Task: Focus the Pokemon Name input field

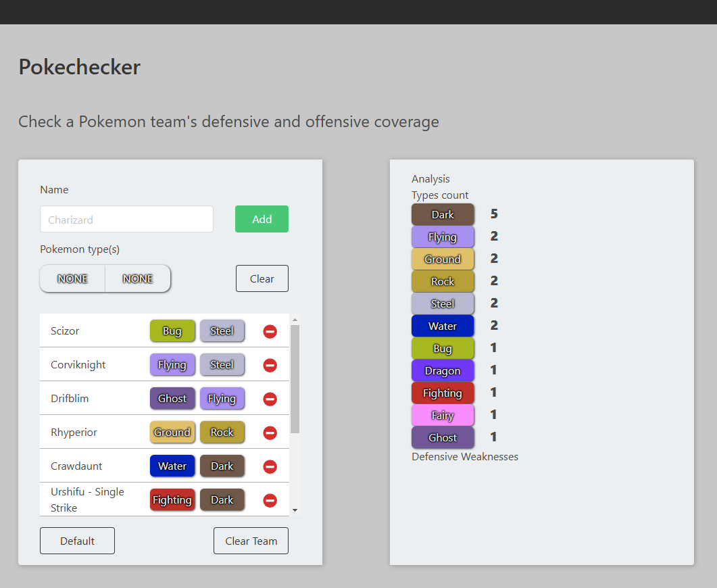Action: pos(126,219)
